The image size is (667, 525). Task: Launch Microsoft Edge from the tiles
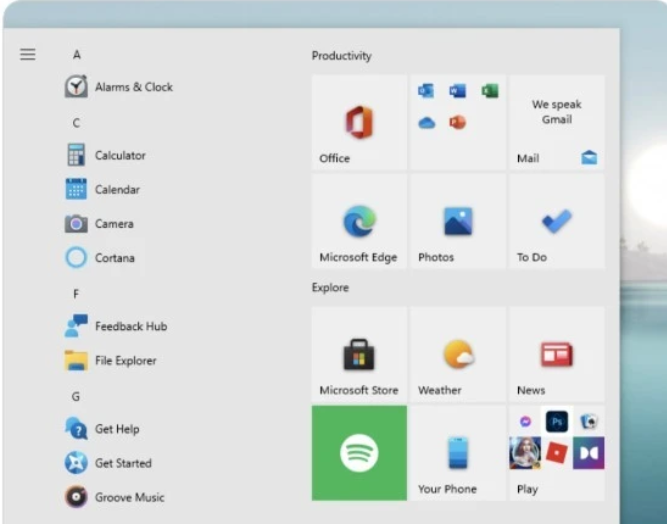[x=359, y=222]
